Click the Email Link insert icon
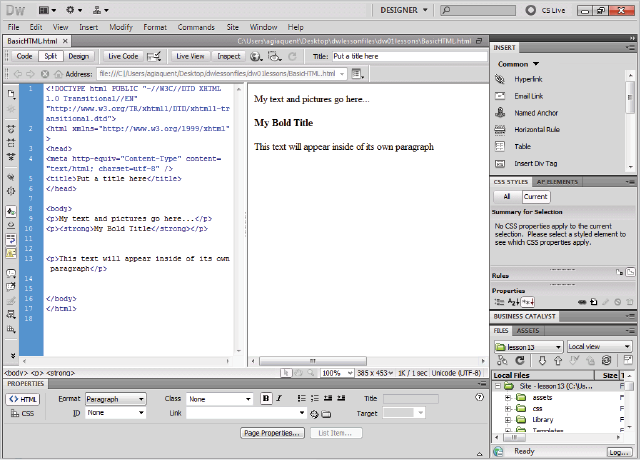The image size is (641, 460). click(500, 96)
